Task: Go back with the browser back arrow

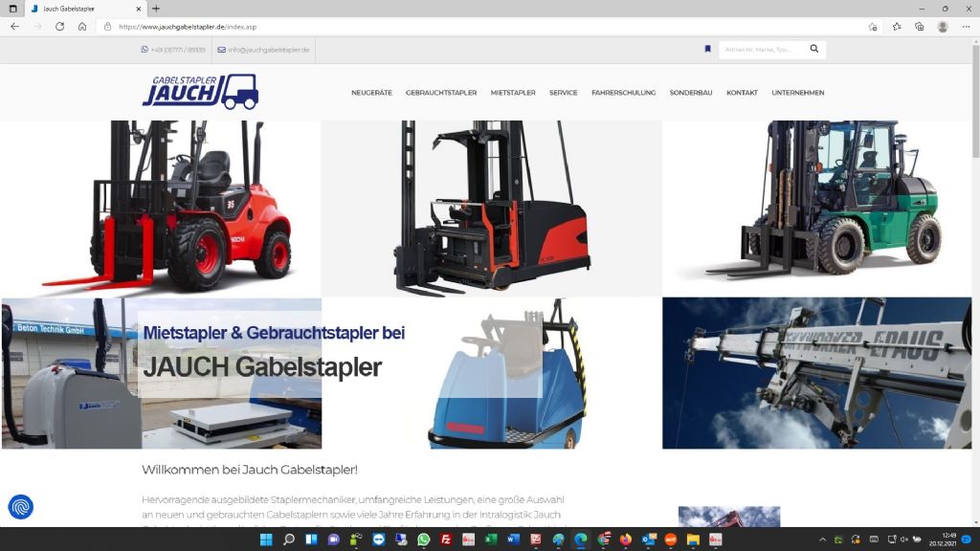Action: pos(15,27)
